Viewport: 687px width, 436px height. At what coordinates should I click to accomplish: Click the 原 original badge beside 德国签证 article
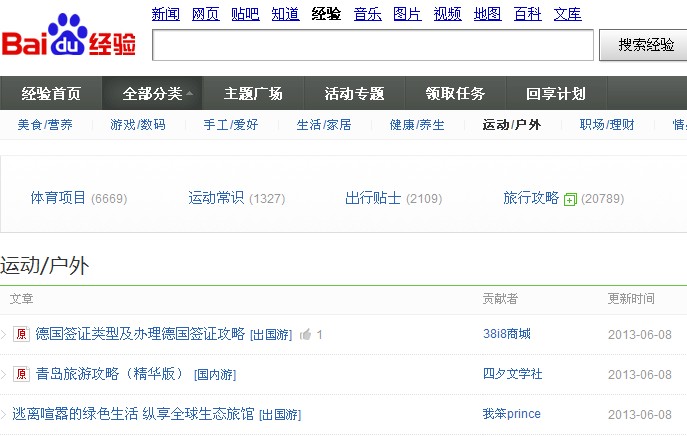[x=20, y=334]
